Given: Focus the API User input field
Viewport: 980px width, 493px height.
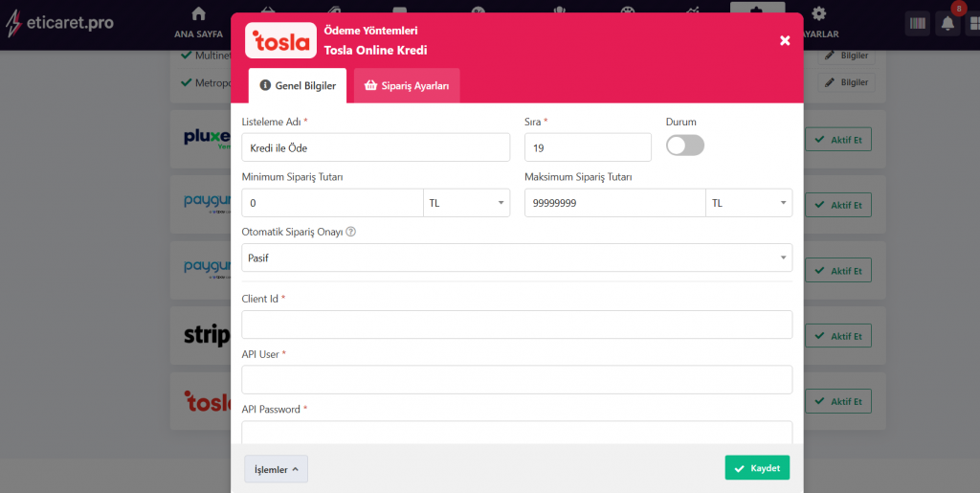Looking at the screenshot, I should [517, 379].
